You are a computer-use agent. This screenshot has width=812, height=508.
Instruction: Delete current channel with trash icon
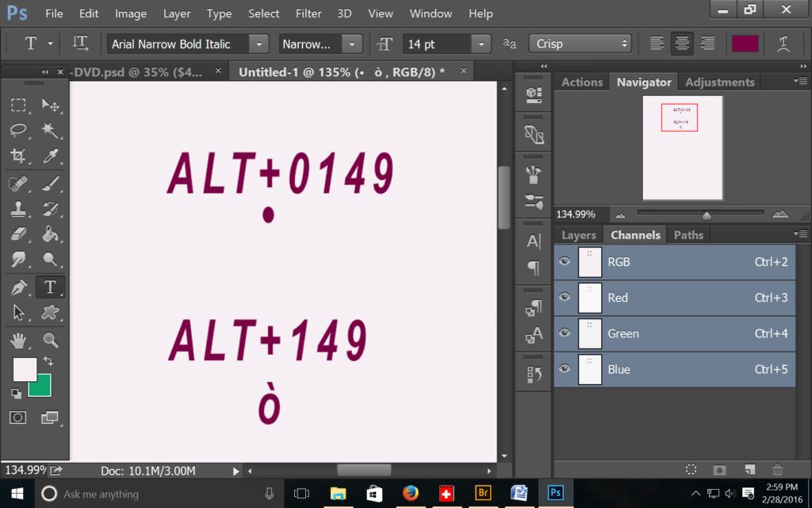click(777, 470)
